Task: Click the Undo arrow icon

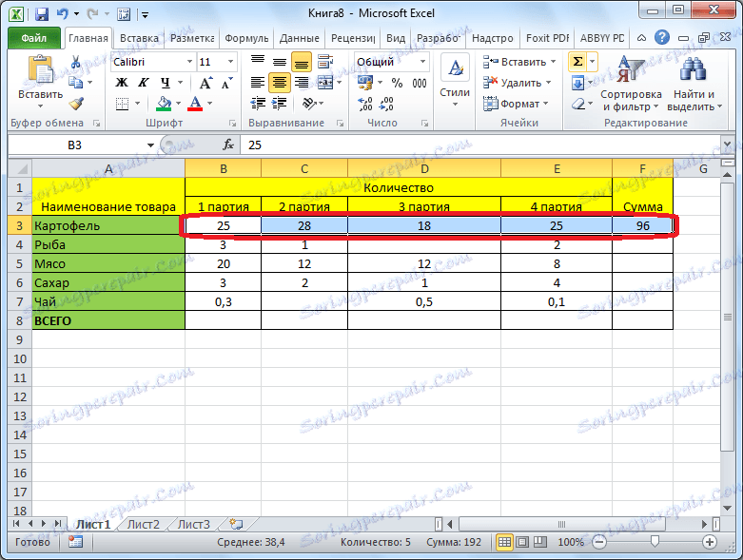Action: click(x=63, y=14)
